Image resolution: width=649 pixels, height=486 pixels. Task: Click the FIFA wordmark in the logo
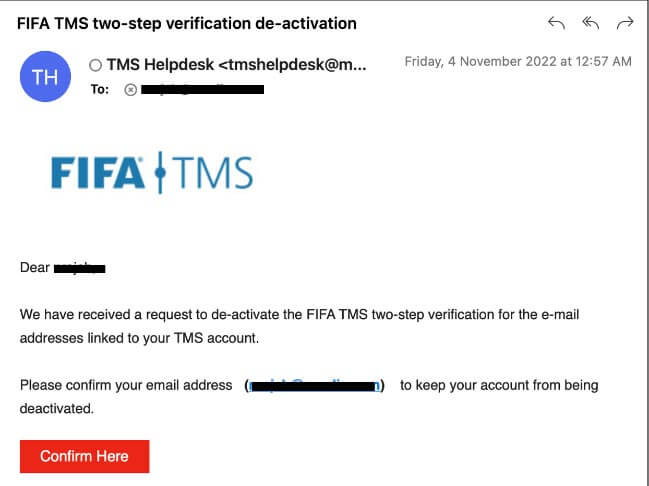[x=97, y=173]
